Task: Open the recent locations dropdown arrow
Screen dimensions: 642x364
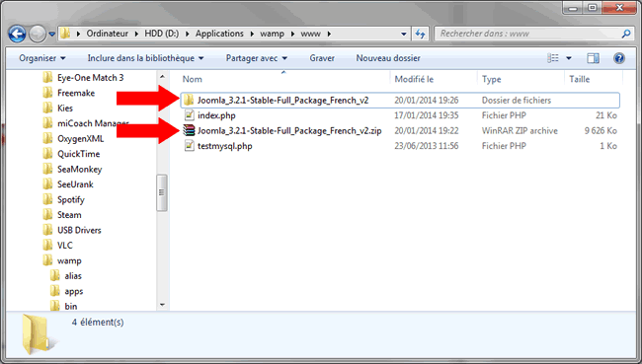Action: point(52,35)
